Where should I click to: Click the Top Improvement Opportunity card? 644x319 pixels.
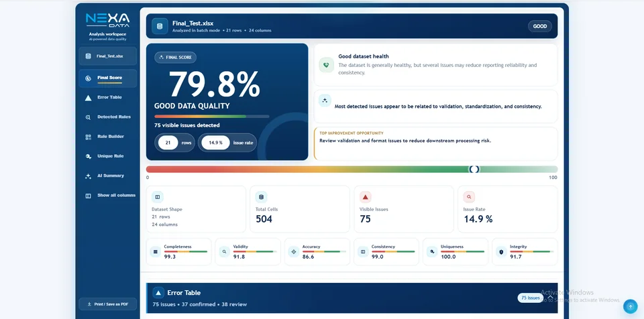coord(436,143)
